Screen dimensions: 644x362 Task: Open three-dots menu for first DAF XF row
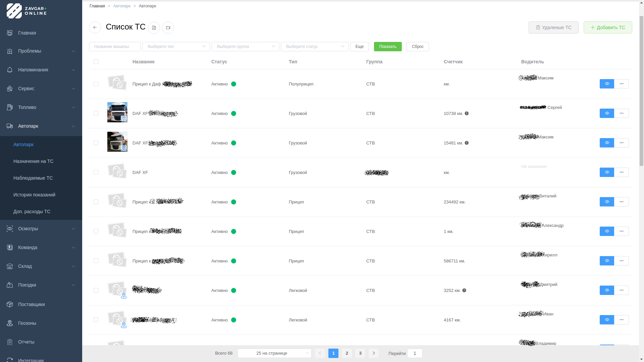pos(622,113)
